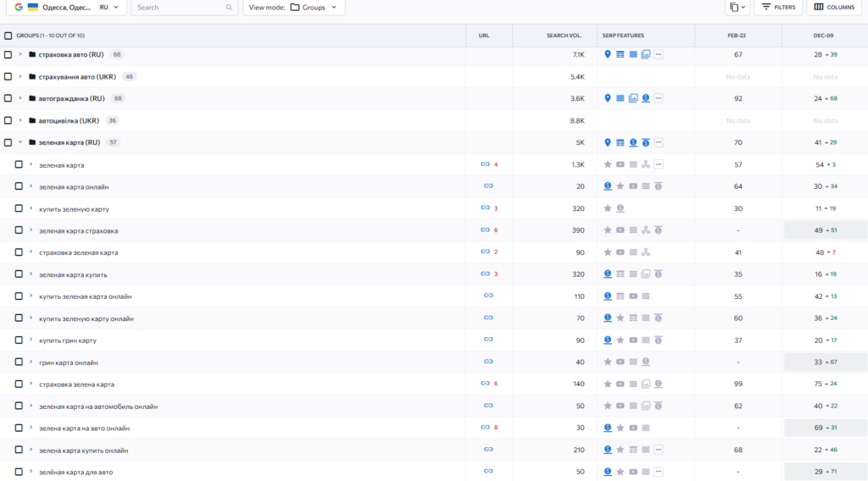Collapse the зеленая карта (RU) group
The width and height of the screenshot is (868, 481).
[20, 142]
